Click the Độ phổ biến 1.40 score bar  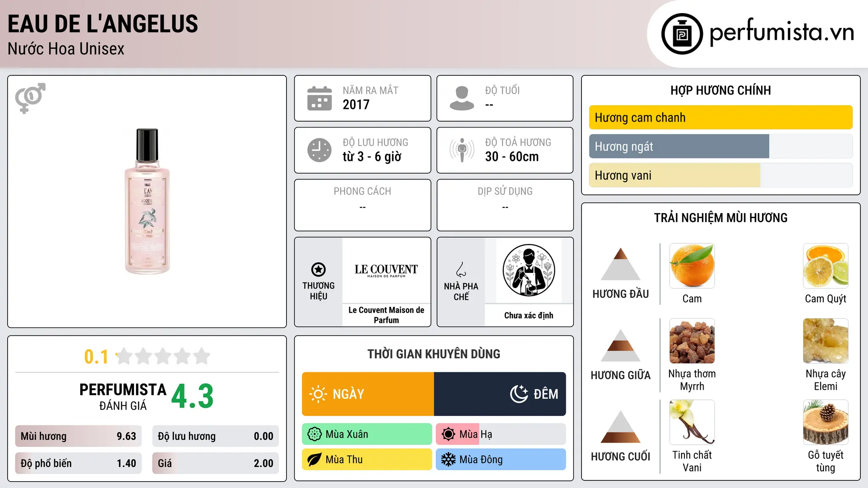(78, 463)
